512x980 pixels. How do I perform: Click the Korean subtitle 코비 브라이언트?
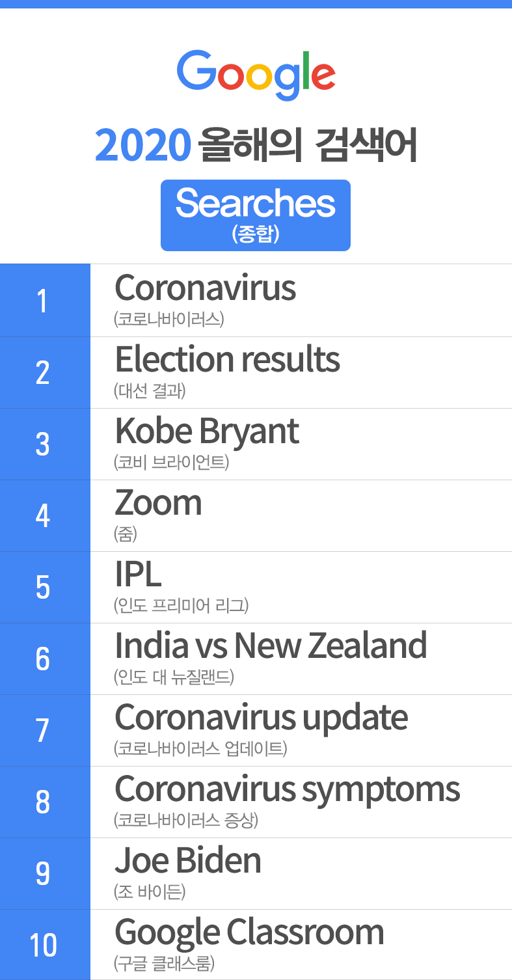point(171,463)
